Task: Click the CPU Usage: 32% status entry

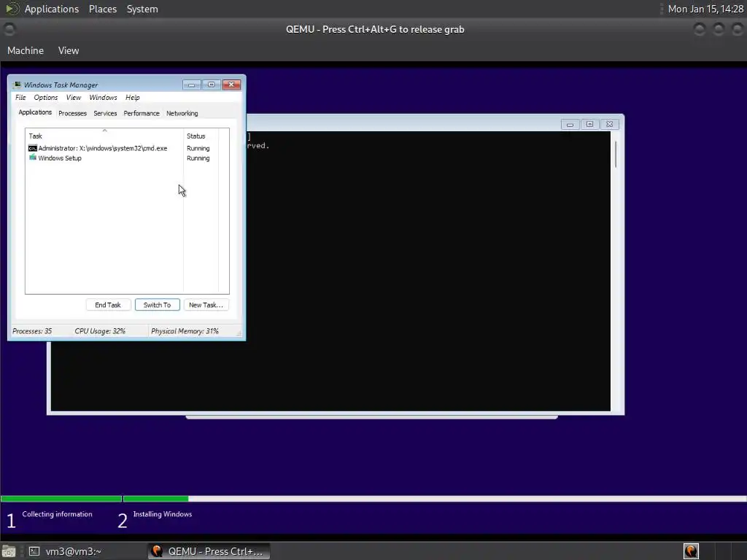Action: coord(100,331)
